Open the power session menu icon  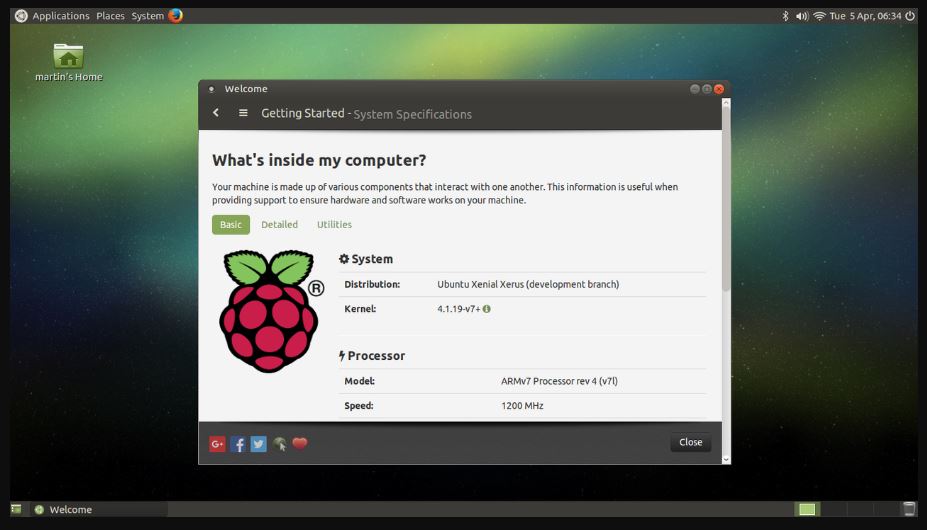(910, 16)
